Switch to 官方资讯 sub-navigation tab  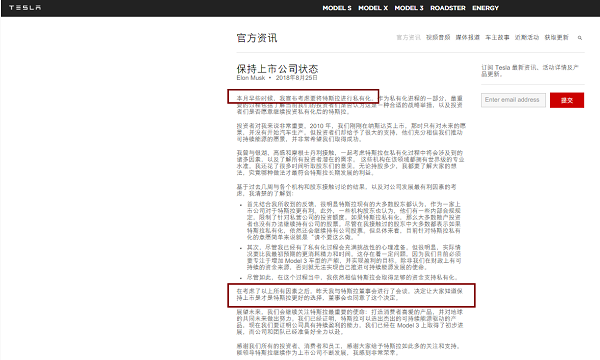(x=408, y=37)
